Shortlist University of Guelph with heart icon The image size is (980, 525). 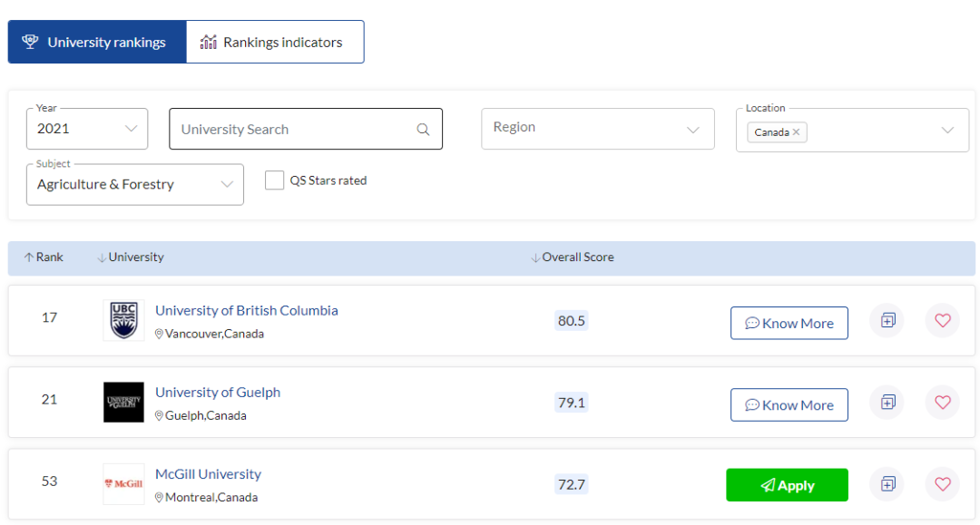(942, 402)
